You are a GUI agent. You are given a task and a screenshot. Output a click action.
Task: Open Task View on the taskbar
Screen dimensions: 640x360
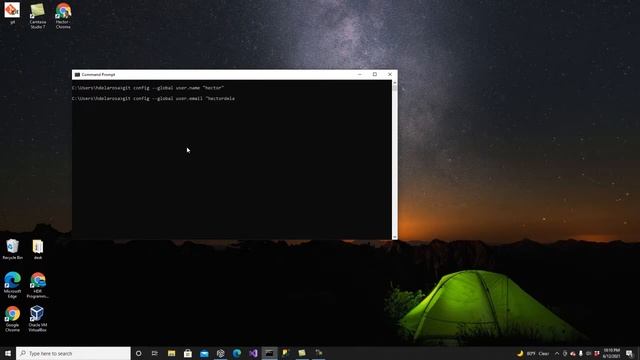155,353
